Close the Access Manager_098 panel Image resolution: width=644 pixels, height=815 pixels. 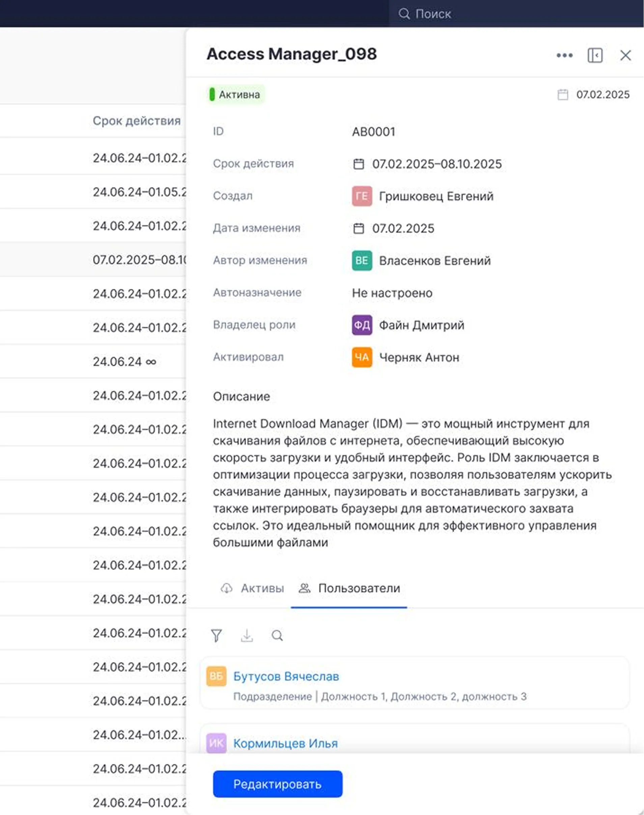[625, 55]
